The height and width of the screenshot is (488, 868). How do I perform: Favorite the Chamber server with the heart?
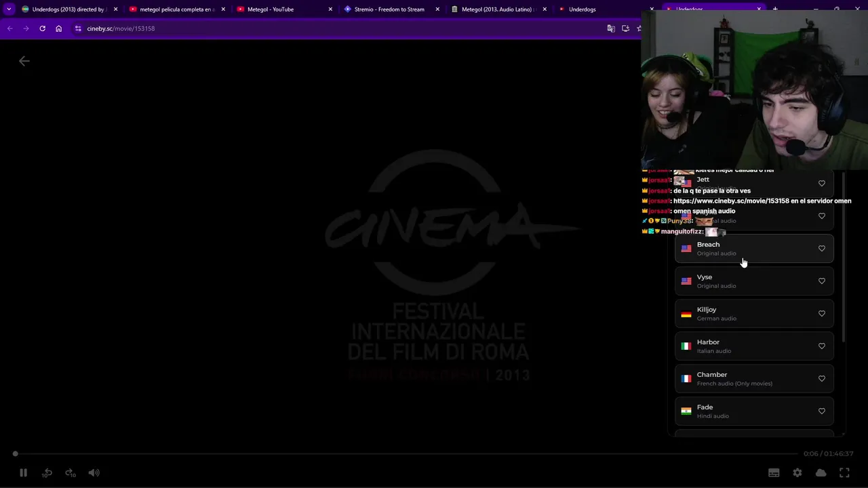pyautogui.click(x=822, y=378)
